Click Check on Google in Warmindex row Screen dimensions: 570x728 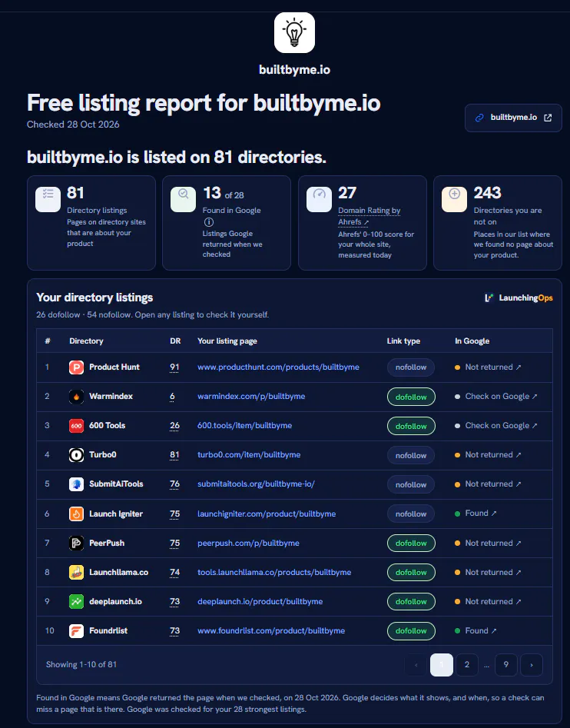click(495, 396)
